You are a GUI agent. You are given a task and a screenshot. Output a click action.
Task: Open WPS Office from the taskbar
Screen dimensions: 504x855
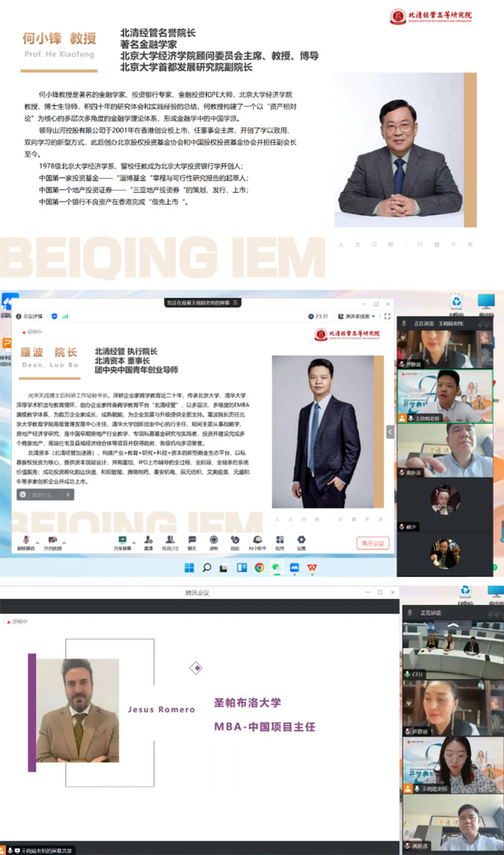click(312, 568)
